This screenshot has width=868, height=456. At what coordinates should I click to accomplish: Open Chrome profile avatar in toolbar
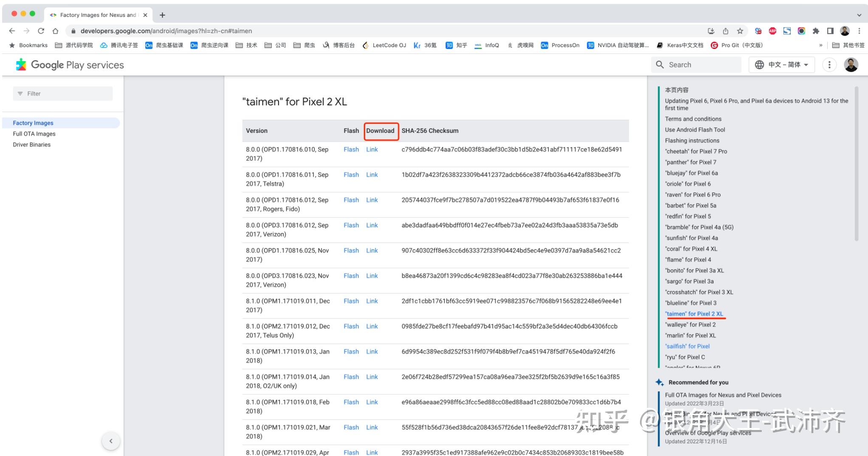click(845, 31)
